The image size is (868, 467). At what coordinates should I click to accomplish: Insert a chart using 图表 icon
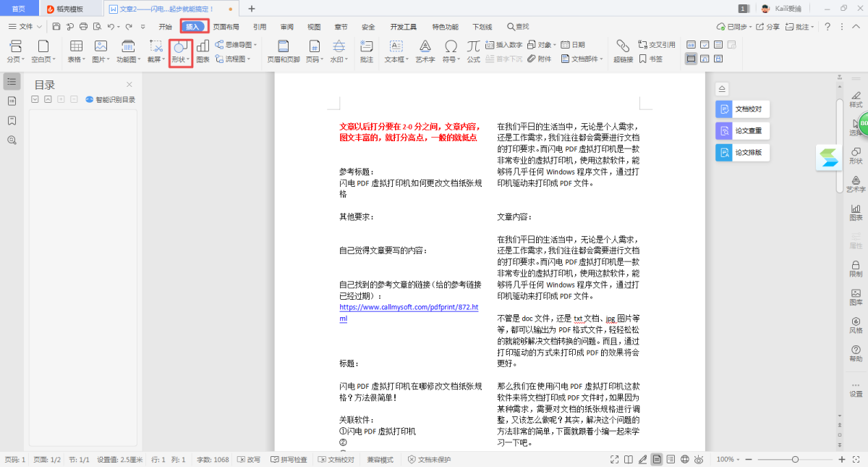click(203, 51)
